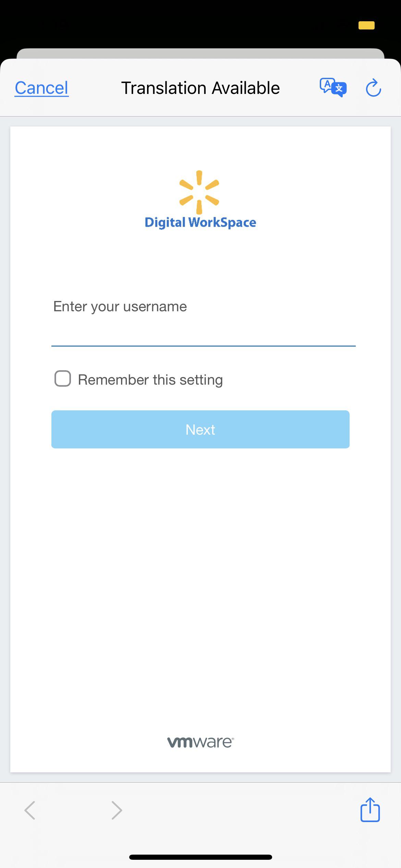Tap the share icon in bottom toolbar
Screen dimensions: 401x868
tap(370, 810)
